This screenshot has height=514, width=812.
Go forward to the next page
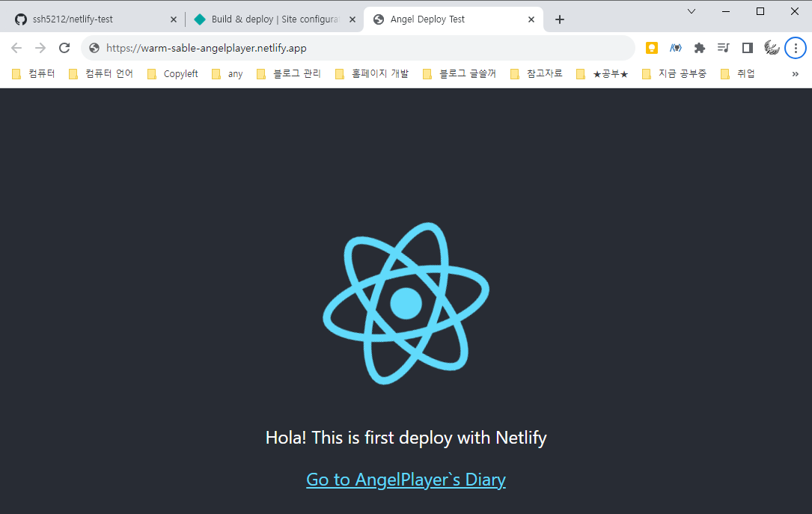click(40, 48)
